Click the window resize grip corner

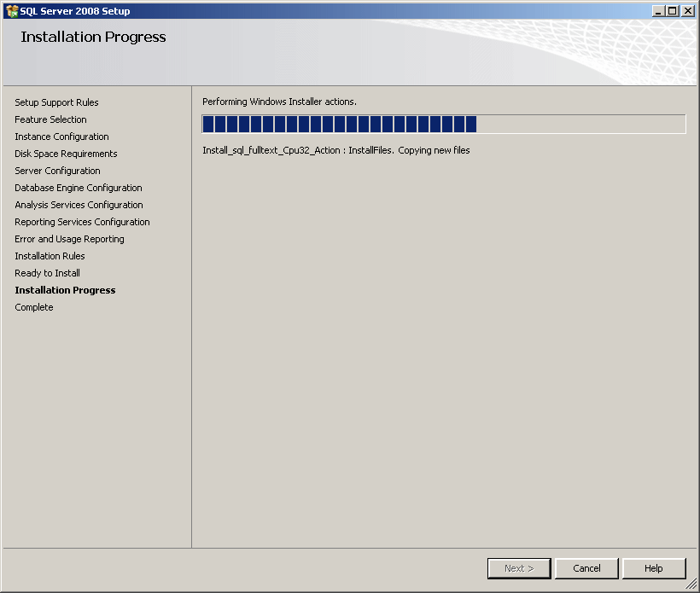point(691,584)
